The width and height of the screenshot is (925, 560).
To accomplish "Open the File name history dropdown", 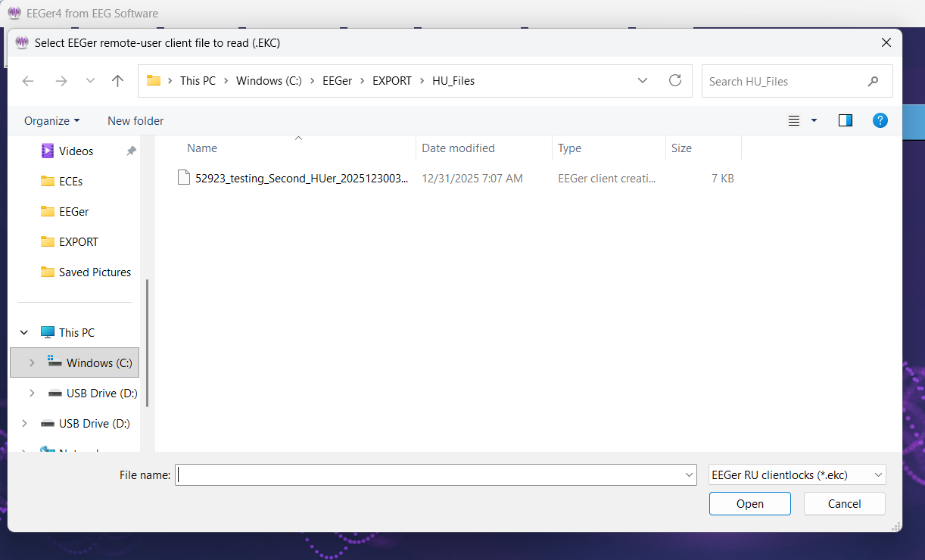I will coord(690,474).
